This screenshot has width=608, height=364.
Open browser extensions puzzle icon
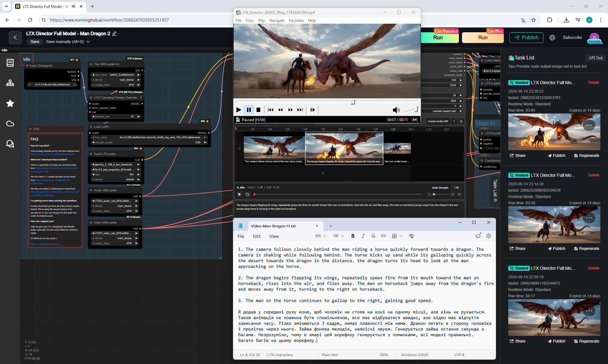pos(549,20)
